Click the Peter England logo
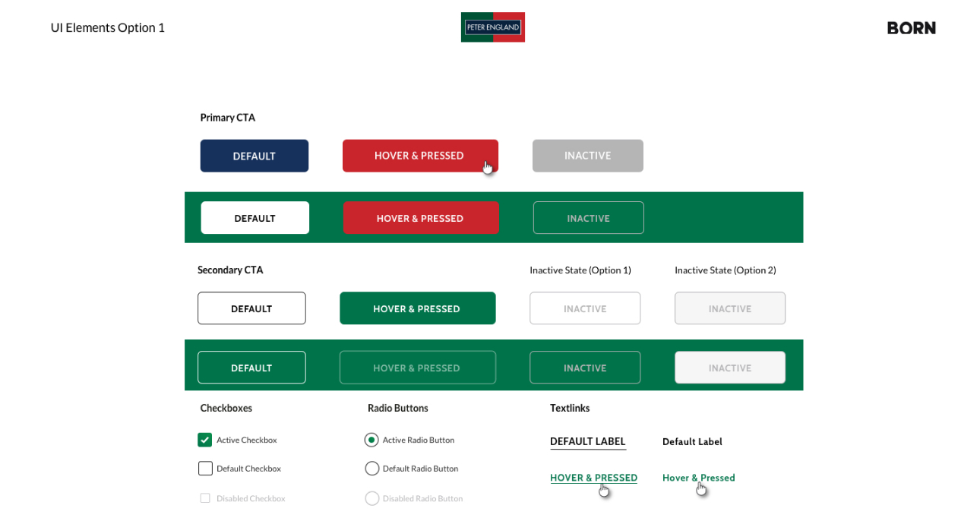This screenshot has width=980, height=521. tap(493, 27)
